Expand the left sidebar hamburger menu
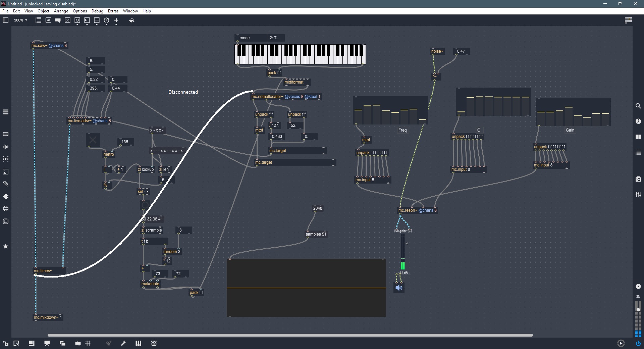Screen dimensions: 644x349 coord(6,112)
